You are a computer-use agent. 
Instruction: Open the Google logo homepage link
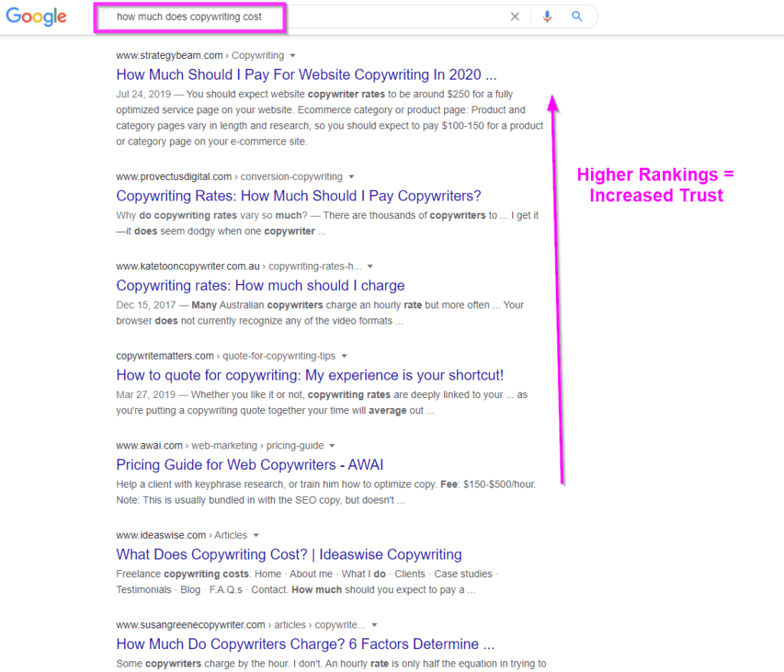36,17
